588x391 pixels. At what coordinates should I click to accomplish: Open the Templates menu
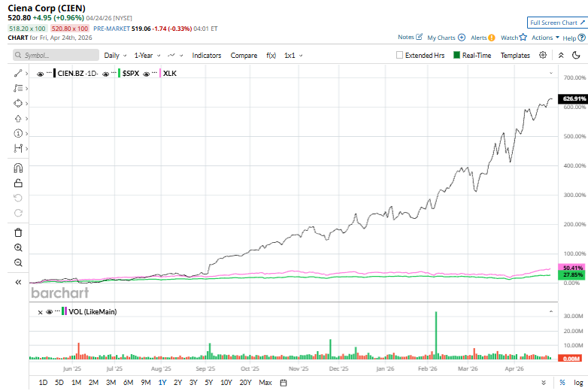coord(515,55)
